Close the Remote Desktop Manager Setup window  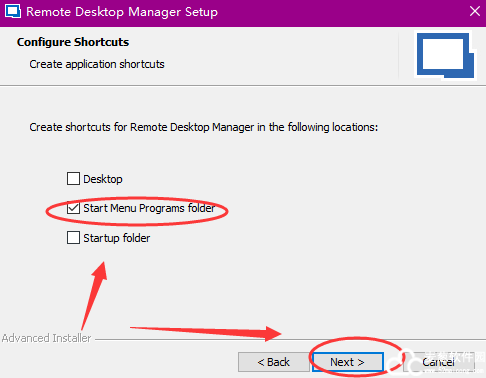tap(475, 12)
